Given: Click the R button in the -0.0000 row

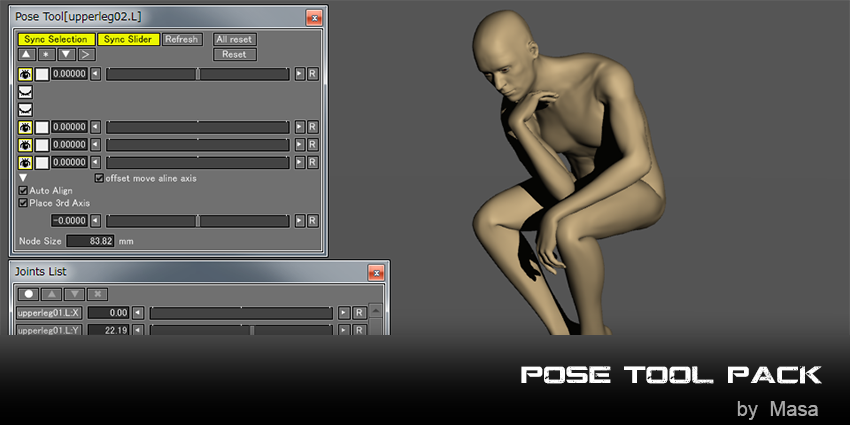Looking at the screenshot, I should click(313, 221).
